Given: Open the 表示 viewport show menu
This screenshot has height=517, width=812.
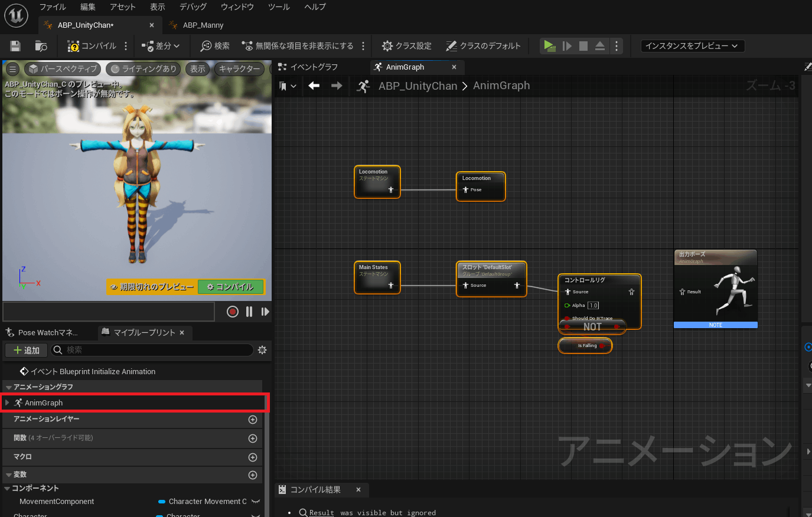Looking at the screenshot, I should (198, 69).
